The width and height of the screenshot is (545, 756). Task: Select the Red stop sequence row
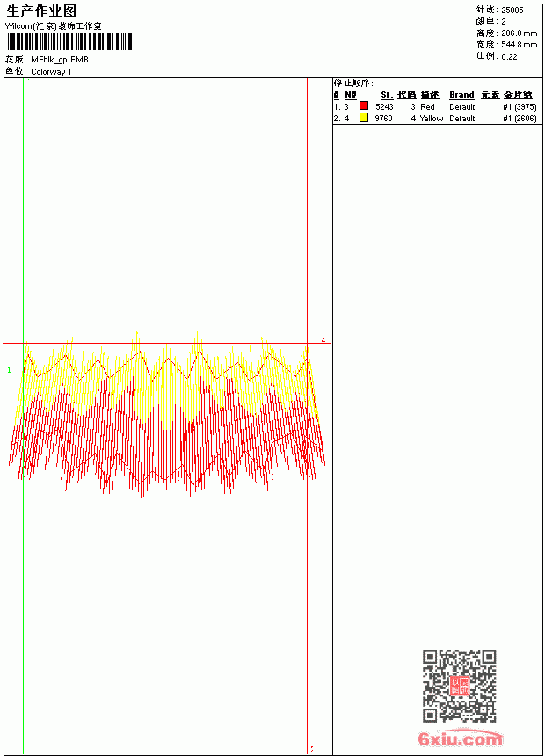point(435,106)
